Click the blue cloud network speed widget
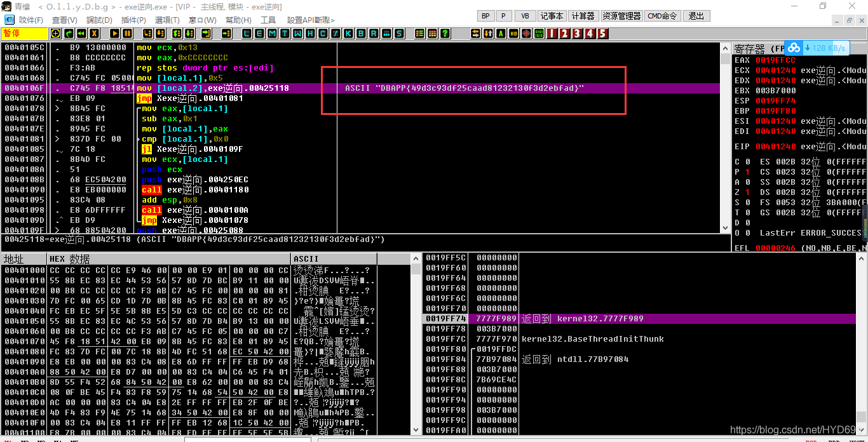 [x=817, y=48]
